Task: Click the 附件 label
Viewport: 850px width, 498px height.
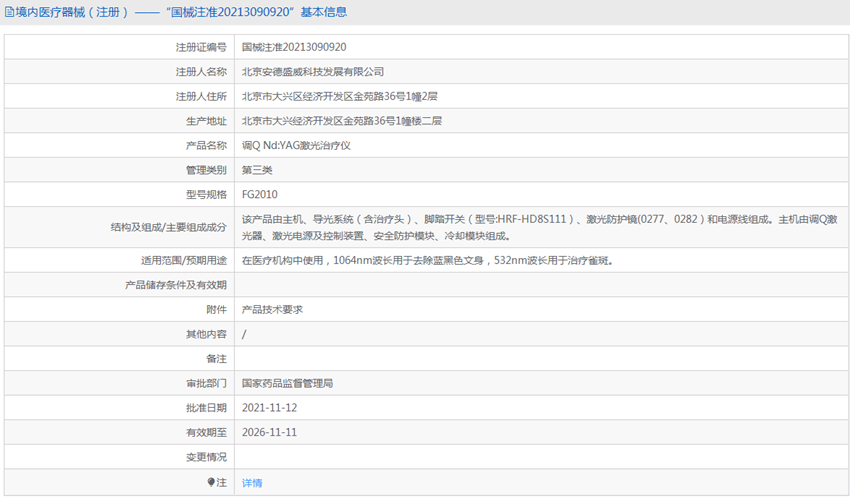Action: 216,309
